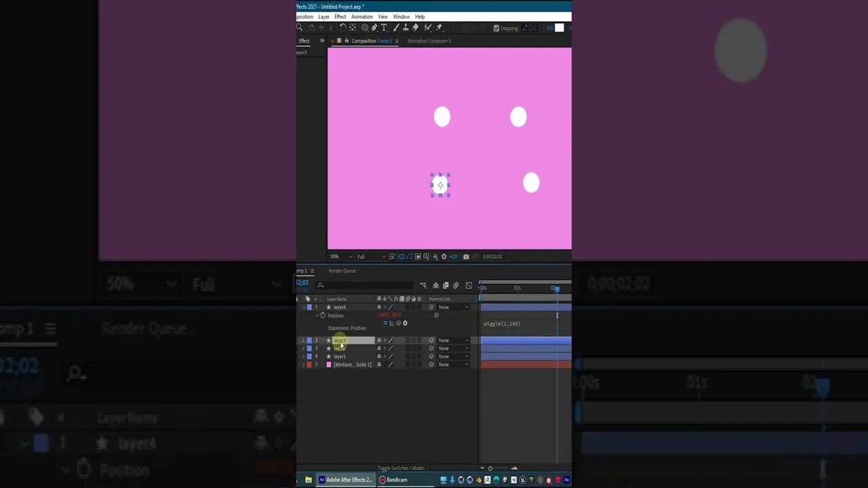
Task: Toggle the Snapping checkbox
Action: 496,28
